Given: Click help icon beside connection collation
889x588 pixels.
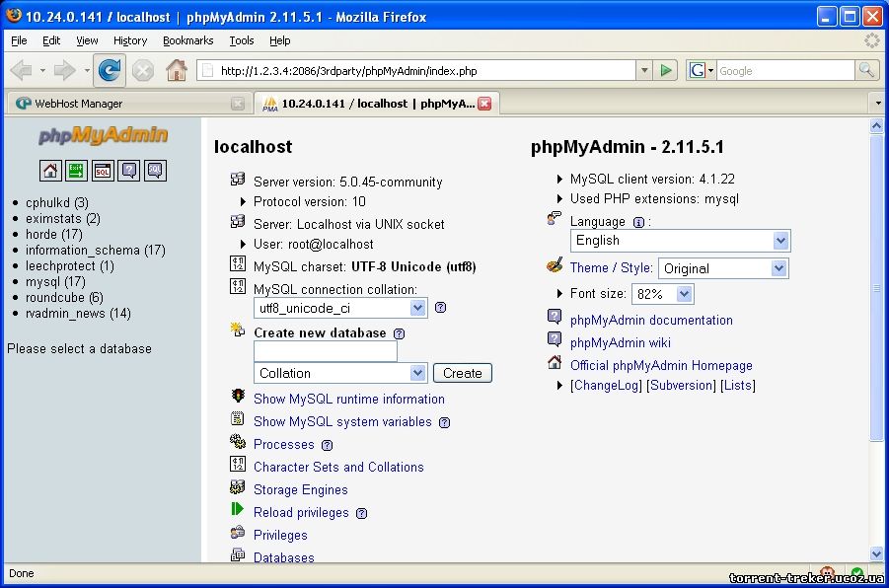Looking at the screenshot, I should click(x=440, y=308).
